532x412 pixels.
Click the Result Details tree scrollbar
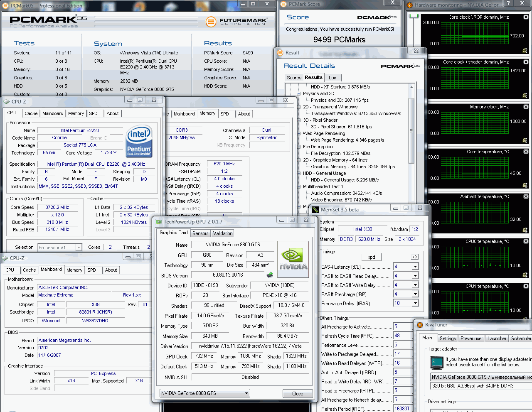tap(411, 130)
